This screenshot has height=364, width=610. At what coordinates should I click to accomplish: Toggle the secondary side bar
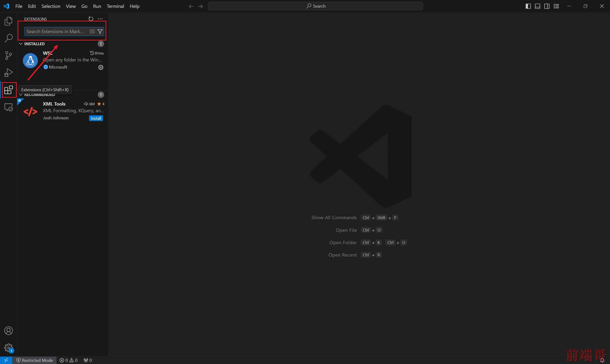547,6
